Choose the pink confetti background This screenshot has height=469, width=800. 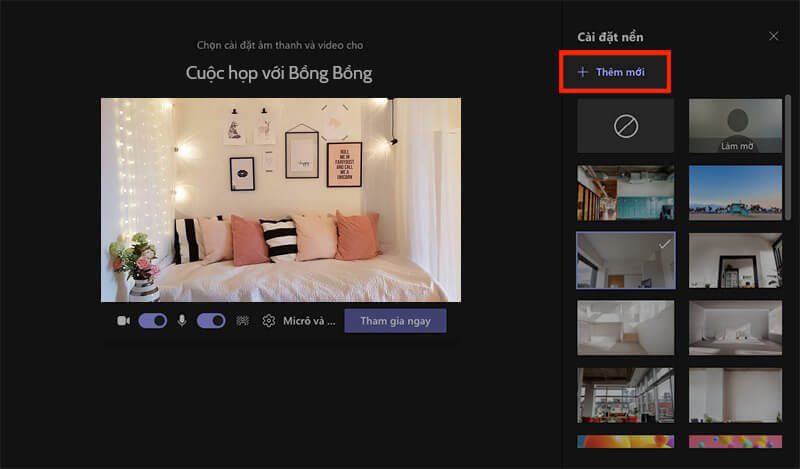(x=735, y=441)
